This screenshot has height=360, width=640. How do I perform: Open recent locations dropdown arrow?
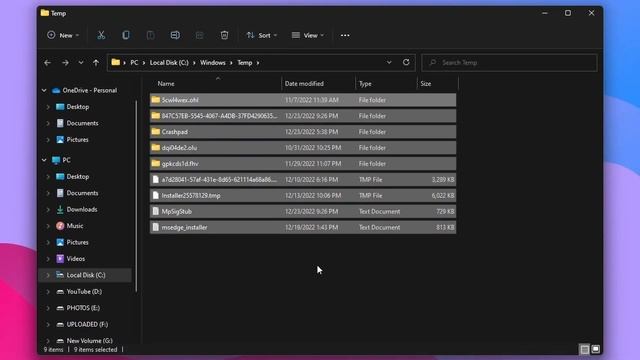click(x=81, y=63)
